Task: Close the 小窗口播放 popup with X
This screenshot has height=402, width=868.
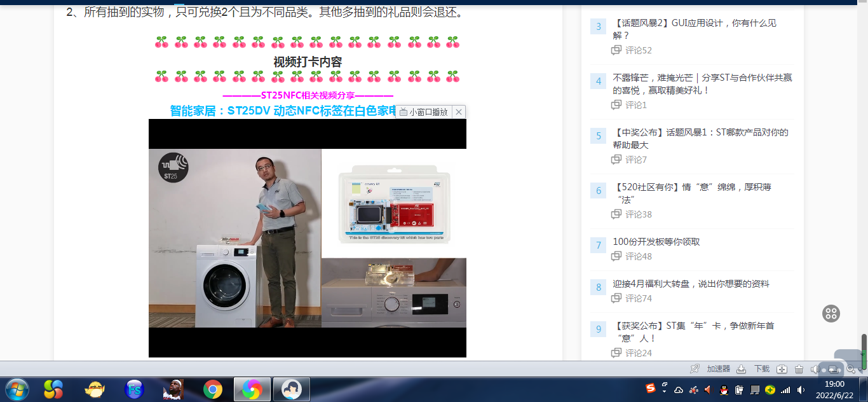Action: pyautogui.click(x=459, y=112)
